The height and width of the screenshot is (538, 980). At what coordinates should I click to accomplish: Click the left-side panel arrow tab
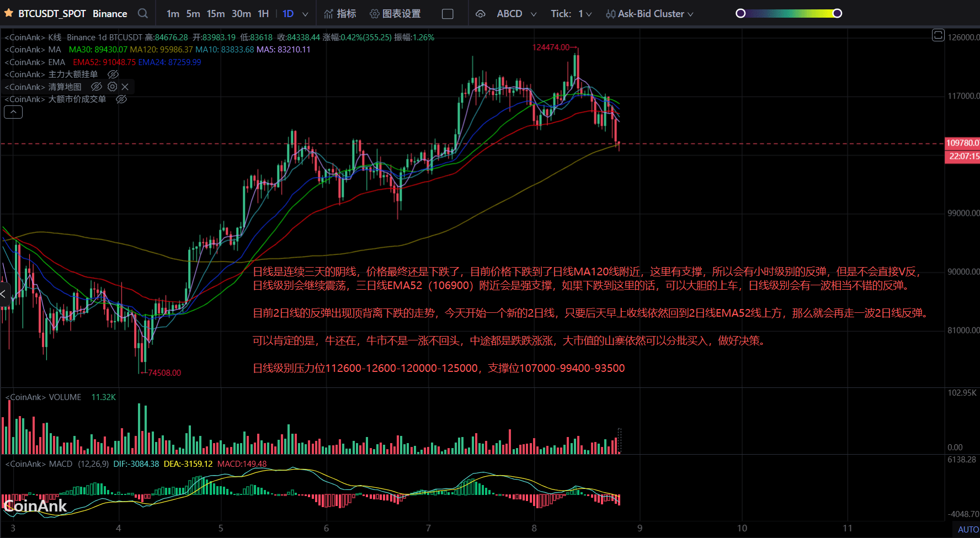coord(4,294)
